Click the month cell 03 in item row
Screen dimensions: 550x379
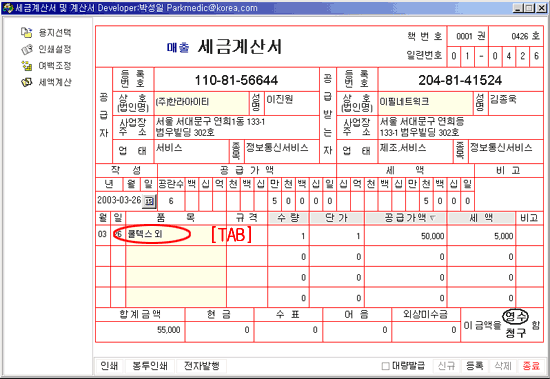click(102, 234)
